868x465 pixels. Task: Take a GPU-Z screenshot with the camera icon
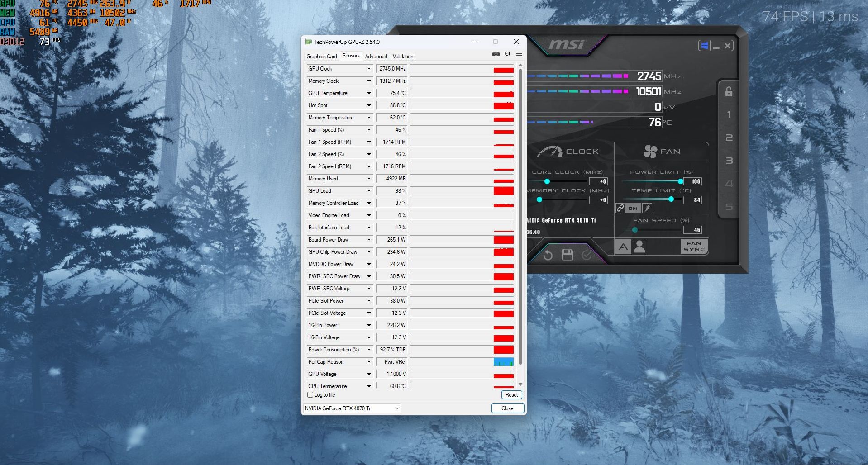pos(496,54)
